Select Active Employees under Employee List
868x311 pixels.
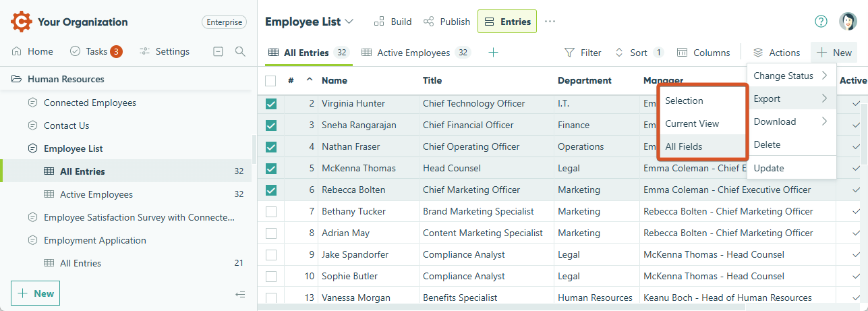pos(96,194)
